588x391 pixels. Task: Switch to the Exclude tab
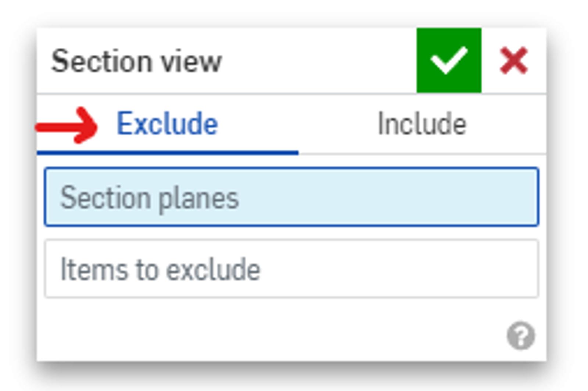click(167, 124)
